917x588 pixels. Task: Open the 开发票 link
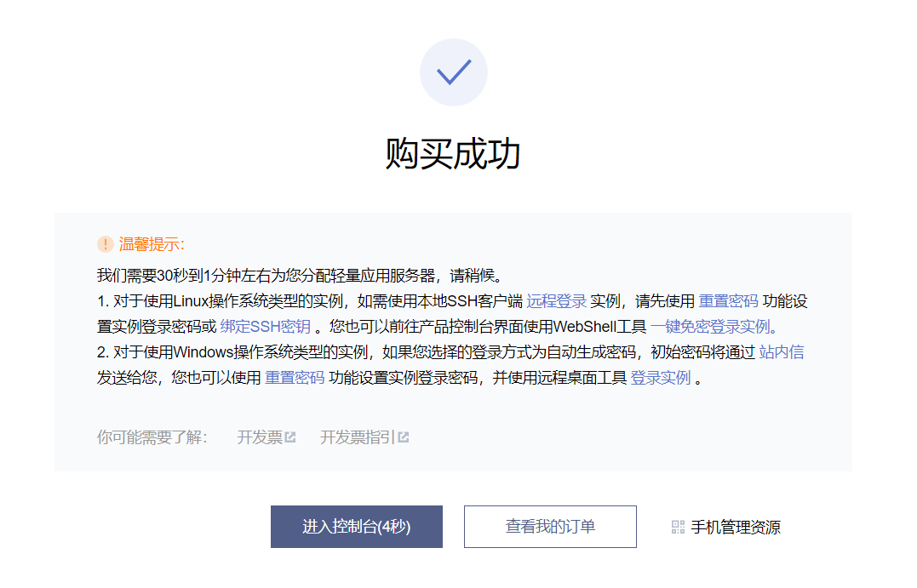[260, 437]
